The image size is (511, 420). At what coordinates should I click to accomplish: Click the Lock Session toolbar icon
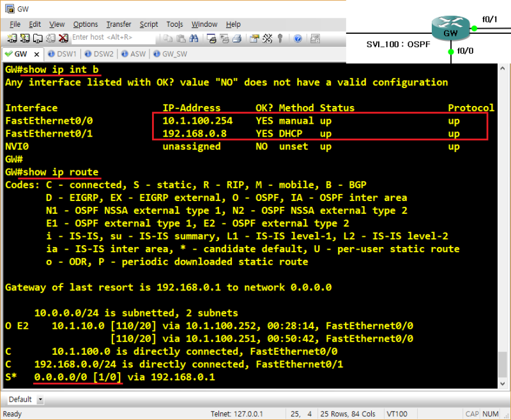pos(315,38)
